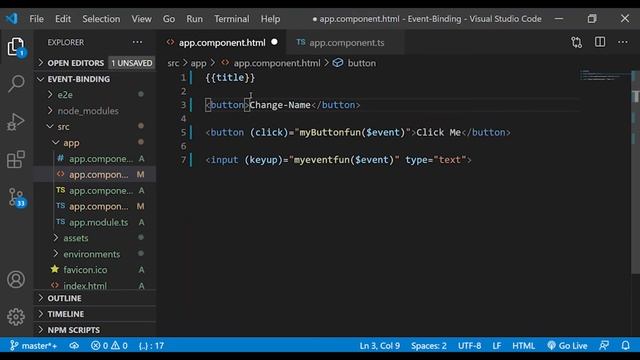Open the Edit menu
This screenshot has width=640, height=360.
coord(63,19)
